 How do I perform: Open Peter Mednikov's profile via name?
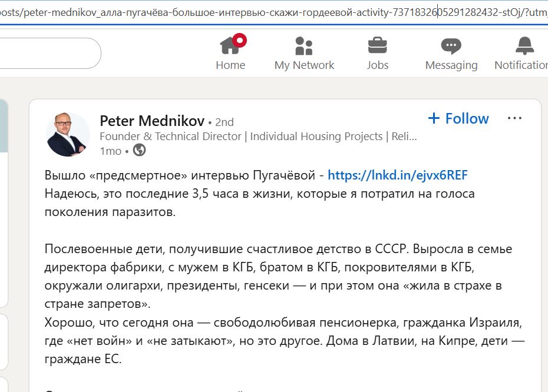pos(152,121)
